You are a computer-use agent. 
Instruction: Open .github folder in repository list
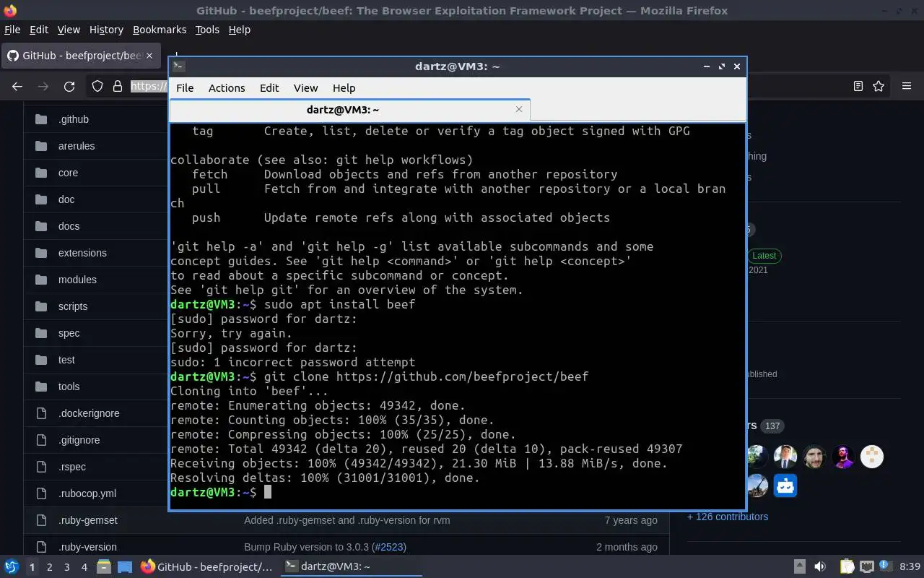point(74,119)
